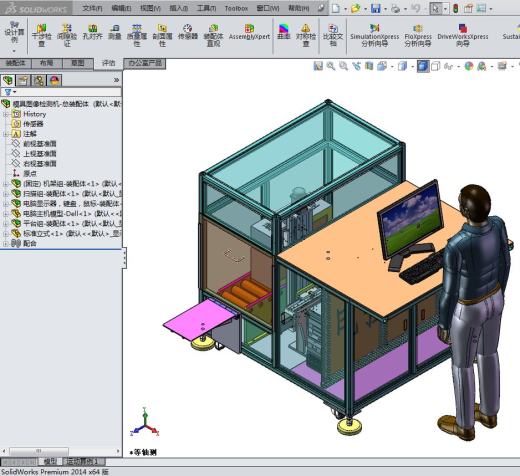The height and width of the screenshot is (476, 520).
Task: Click the Save icon in the top toolbar
Action: [376, 8]
